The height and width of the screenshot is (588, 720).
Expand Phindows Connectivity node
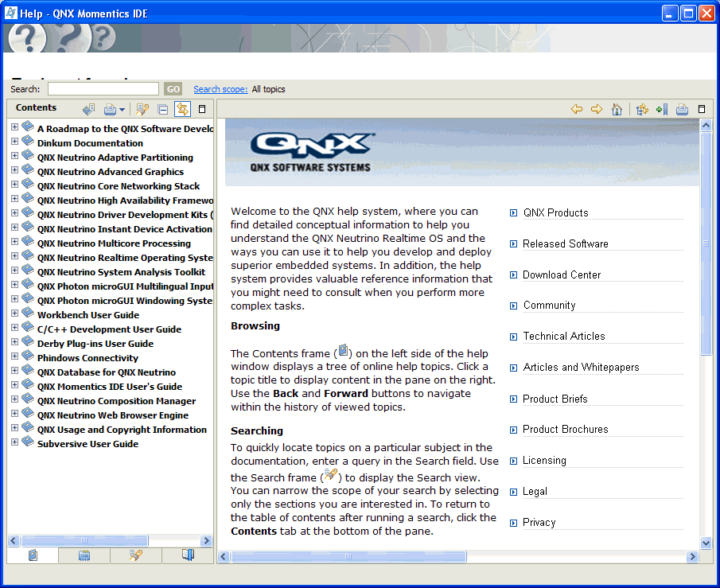pyautogui.click(x=14, y=356)
